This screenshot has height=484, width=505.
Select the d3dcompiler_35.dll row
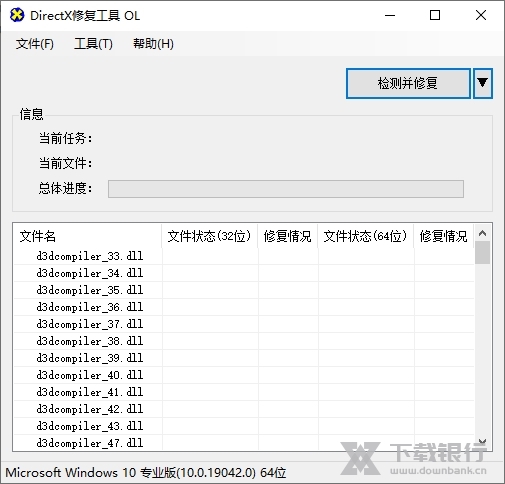244,290
